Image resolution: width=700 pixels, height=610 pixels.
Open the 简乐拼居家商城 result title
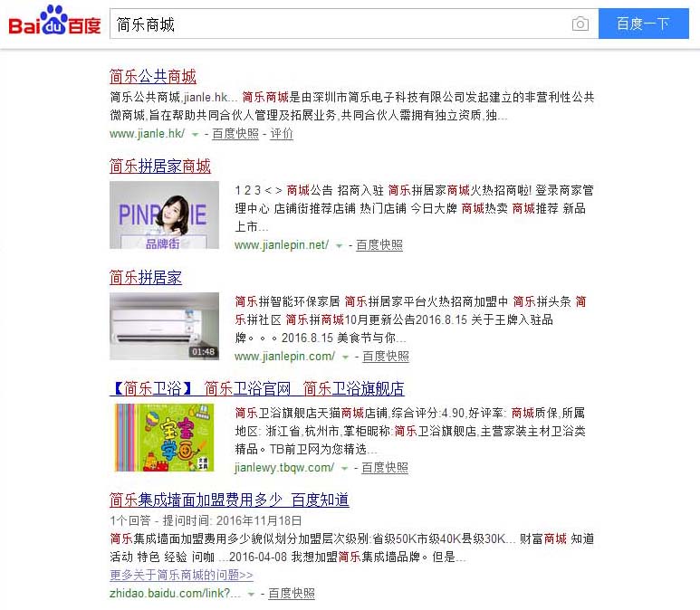point(159,166)
